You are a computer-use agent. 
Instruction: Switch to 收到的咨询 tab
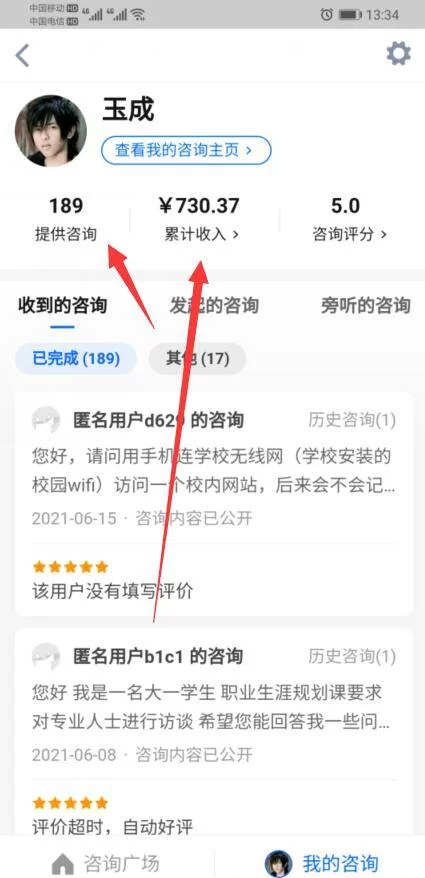pos(62,306)
